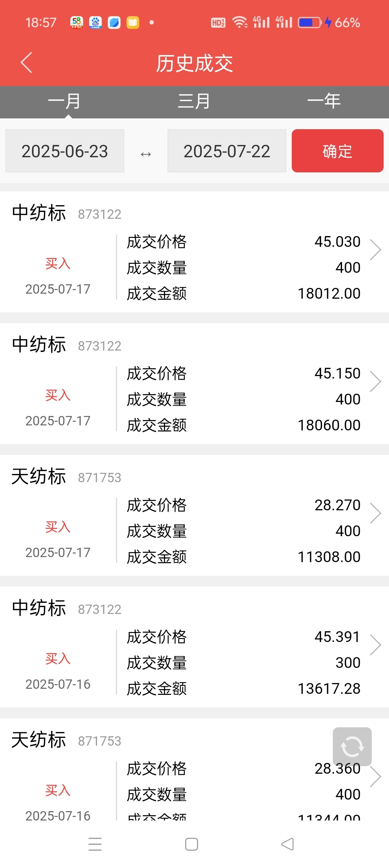Tap the date range swap arrow icon
Viewport: 389px width, 868px height.
click(x=146, y=154)
